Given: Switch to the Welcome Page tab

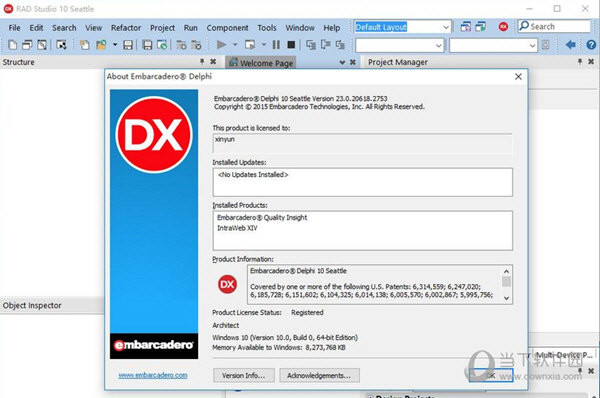Looking at the screenshot, I should click(x=261, y=63).
